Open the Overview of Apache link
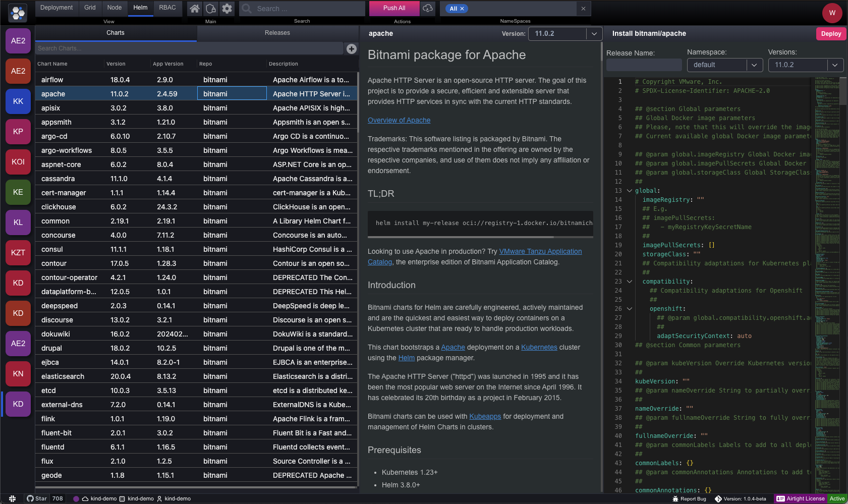 pyautogui.click(x=399, y=120)
